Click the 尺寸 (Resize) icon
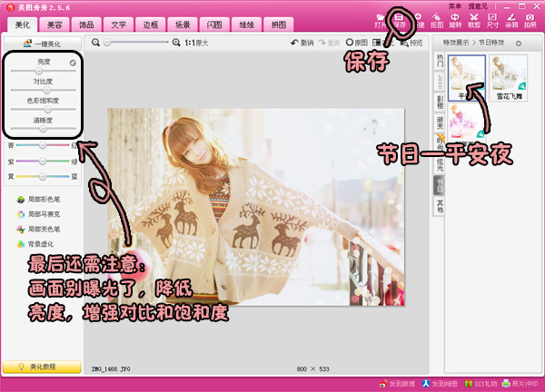This screenshot has height=392, width=545. pyautogui.click(x=492, y=20)
